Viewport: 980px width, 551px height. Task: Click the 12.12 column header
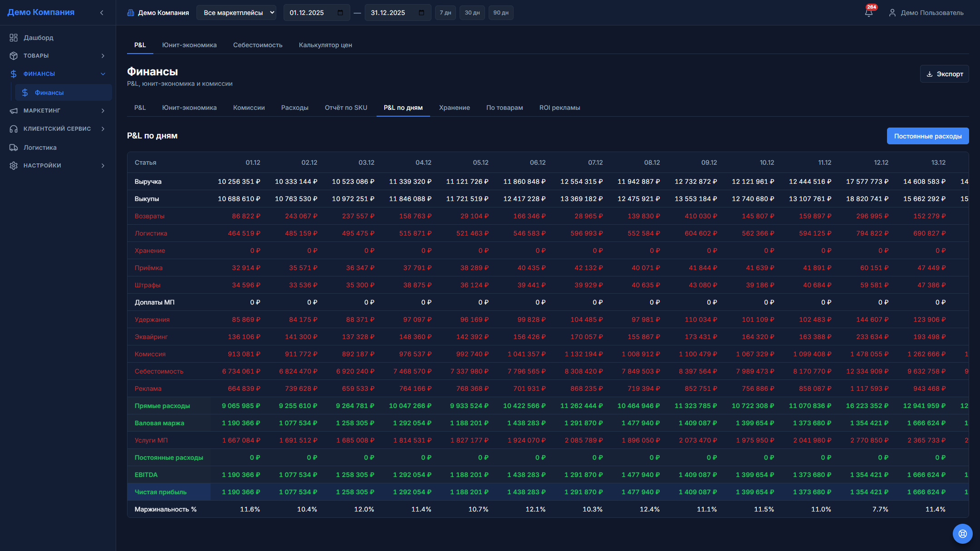pyautogui.click(x=881, y=162)
